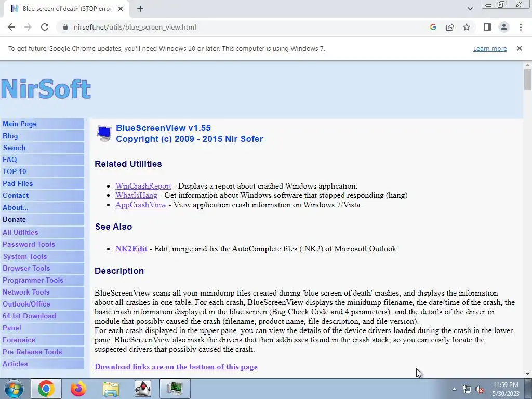Click the padlock site info icon
The width and height of the screenshot is (532, 399).
click(65, 27)
